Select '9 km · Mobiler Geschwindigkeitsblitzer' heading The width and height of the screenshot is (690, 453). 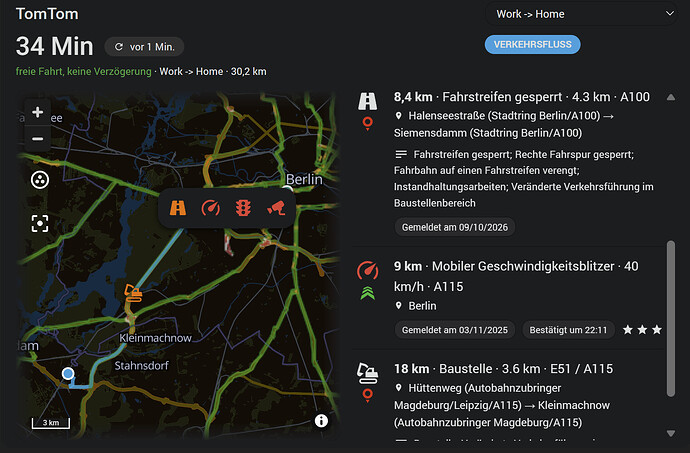[516, 276]
